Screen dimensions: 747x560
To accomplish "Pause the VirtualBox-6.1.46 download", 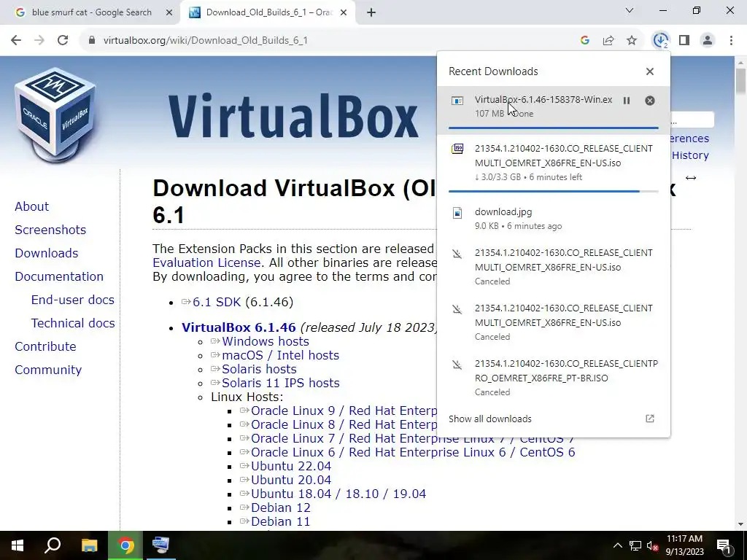I will (x=627, y=101).
